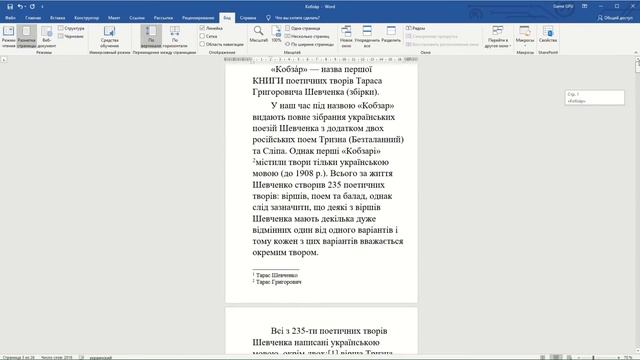Screen dimensions: 640x360
Task: Open a New Window (Новое окно)
Action: [346, 36]
